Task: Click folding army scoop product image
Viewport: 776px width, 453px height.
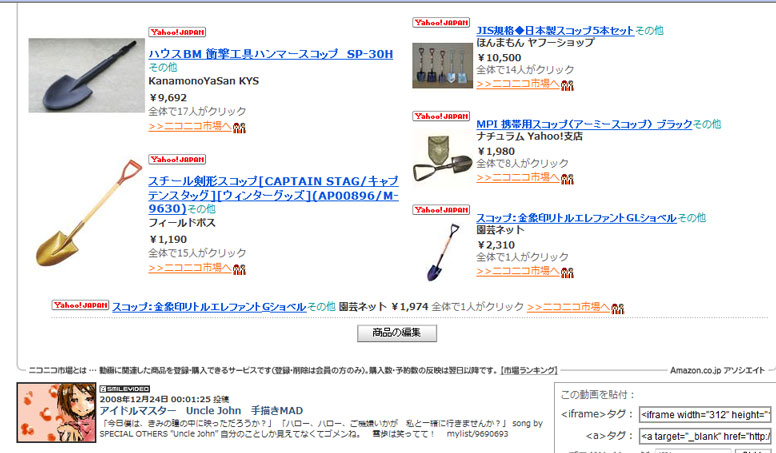Action: pos(442,159)
